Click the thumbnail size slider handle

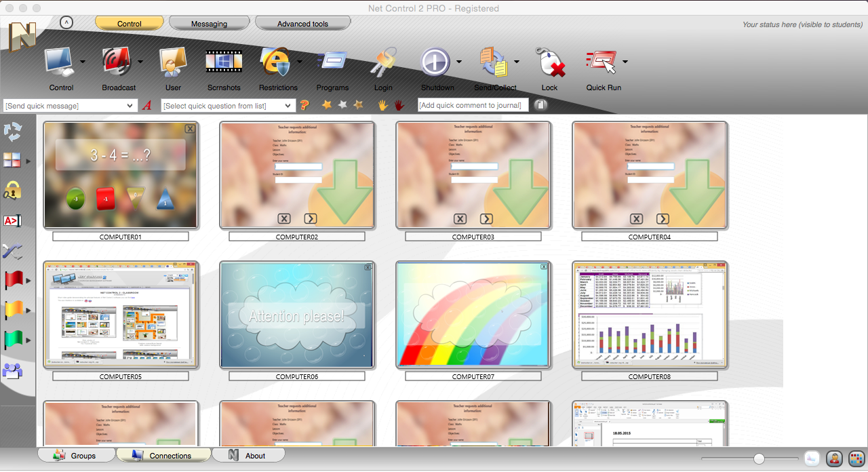(x=759, y=459)
